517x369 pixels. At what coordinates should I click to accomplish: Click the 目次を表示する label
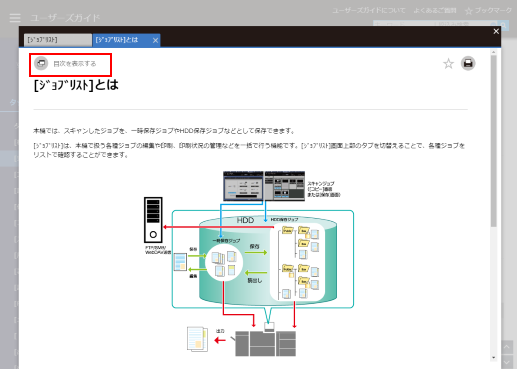tap(75, 64)
